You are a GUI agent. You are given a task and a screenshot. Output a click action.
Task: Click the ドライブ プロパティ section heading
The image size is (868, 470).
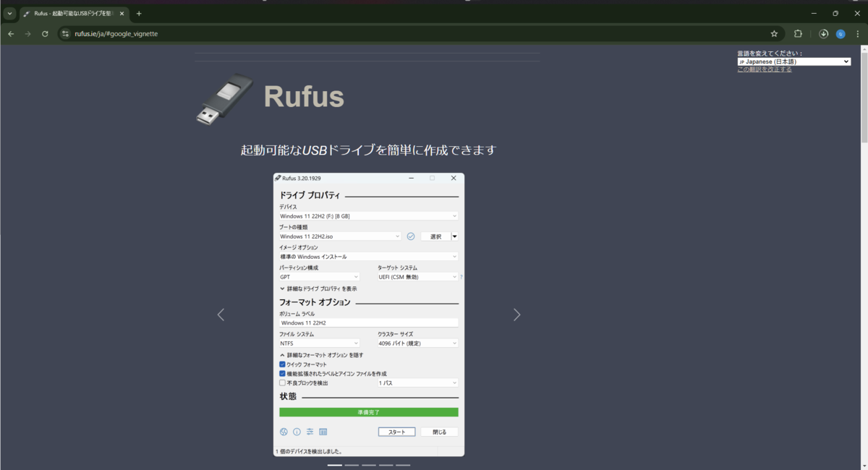click(x=310, y=195)
